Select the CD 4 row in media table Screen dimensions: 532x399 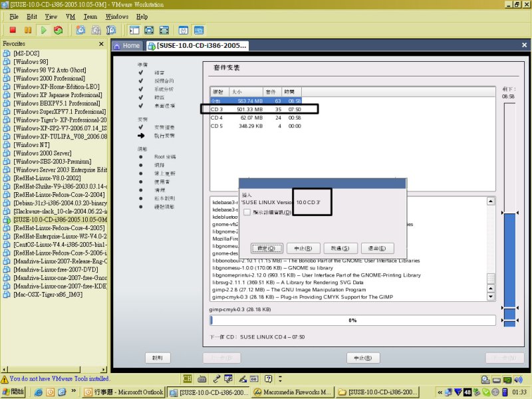(x=256, y=118)
